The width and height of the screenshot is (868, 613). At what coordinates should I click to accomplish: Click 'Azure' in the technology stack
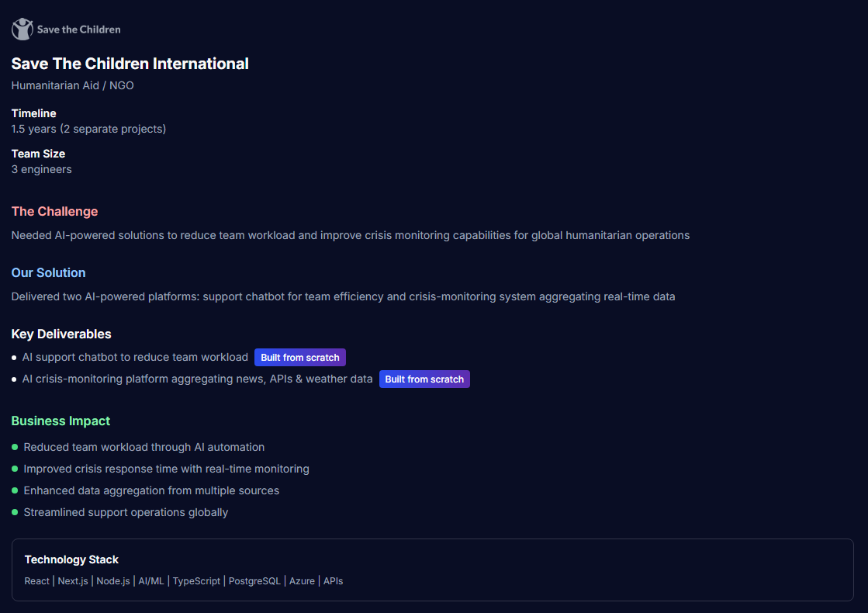click(302, 581)
